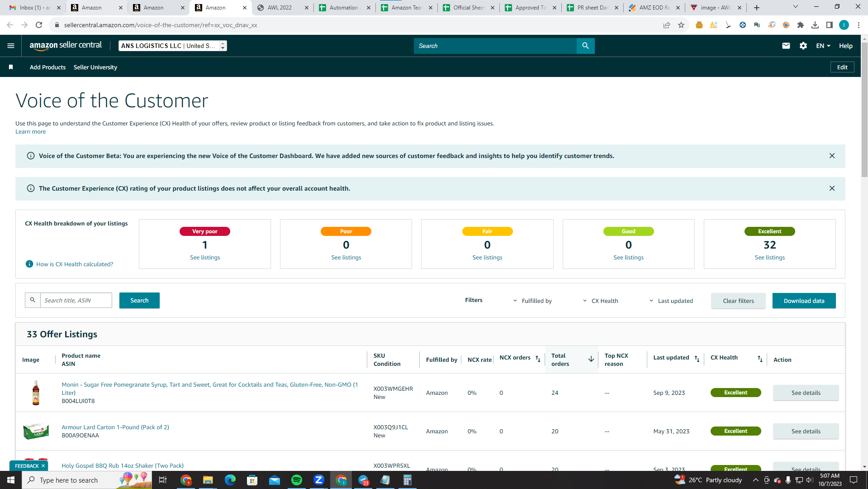Open File Explorer from taskbar

coord(208,480)
